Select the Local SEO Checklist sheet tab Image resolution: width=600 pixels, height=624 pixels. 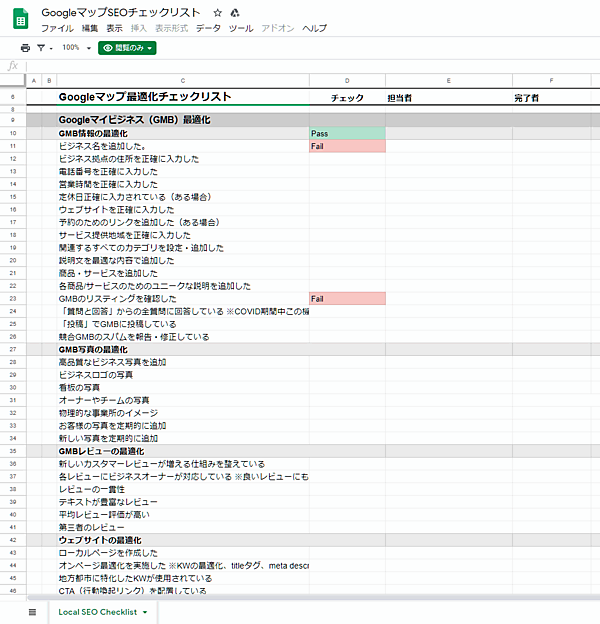(97, 611)
